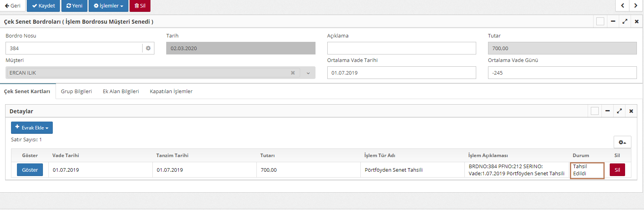Click the Kaydet button

pos(43,6)
